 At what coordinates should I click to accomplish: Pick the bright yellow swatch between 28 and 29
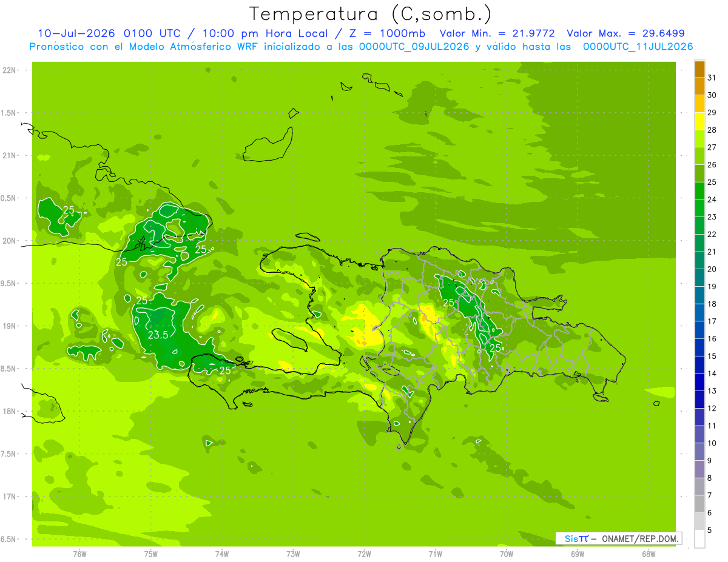[x=699, y=121]
